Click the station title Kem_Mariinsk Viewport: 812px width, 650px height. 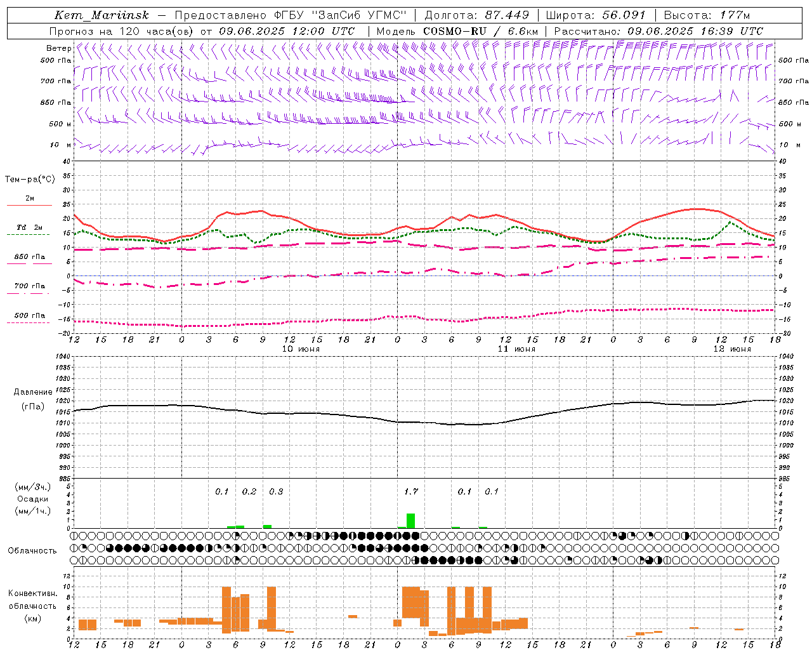101,15
